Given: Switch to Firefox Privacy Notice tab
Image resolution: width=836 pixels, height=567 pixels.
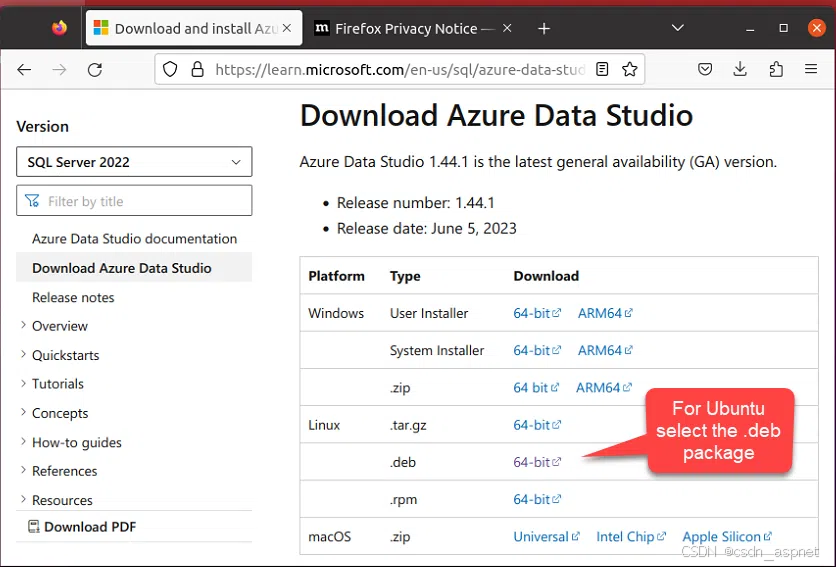Looking at the screenshot, I should [x=413, y=28].
